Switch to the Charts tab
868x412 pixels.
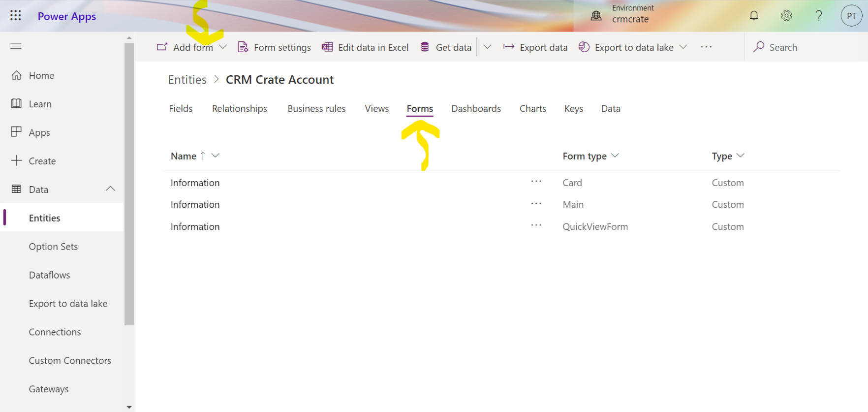coord(533,108)
